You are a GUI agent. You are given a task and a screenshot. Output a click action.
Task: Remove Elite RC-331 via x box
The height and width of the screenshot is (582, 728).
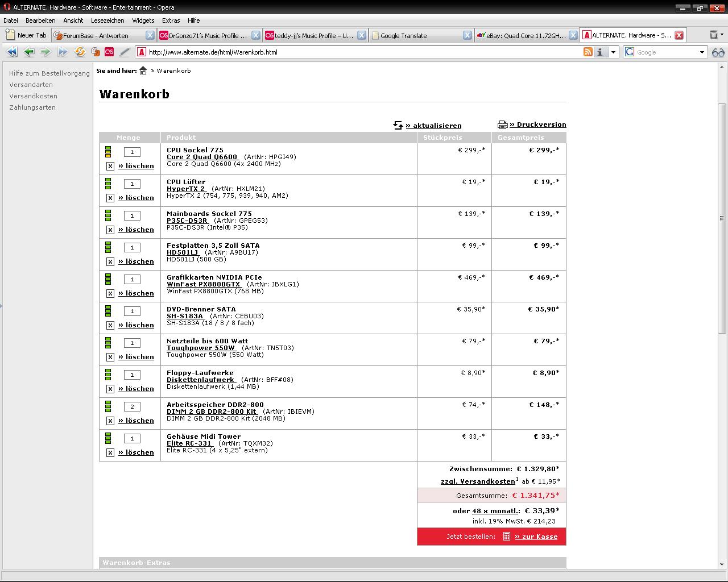point(110,453)
